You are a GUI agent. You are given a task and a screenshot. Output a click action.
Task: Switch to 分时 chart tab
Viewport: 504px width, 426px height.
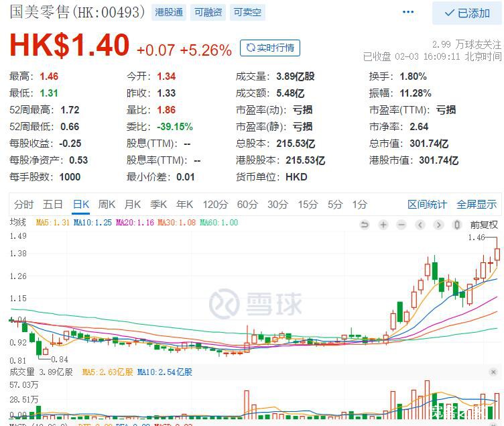point(23,205)
